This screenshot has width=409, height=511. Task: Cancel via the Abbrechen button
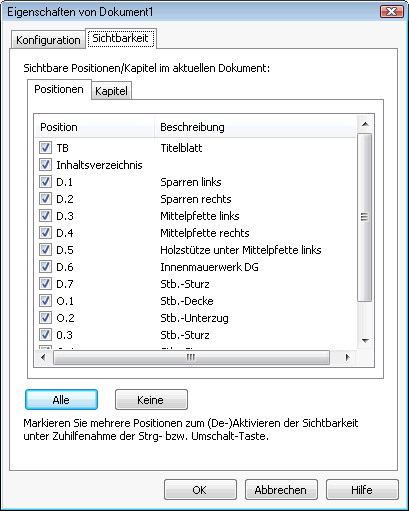point(281,490)
